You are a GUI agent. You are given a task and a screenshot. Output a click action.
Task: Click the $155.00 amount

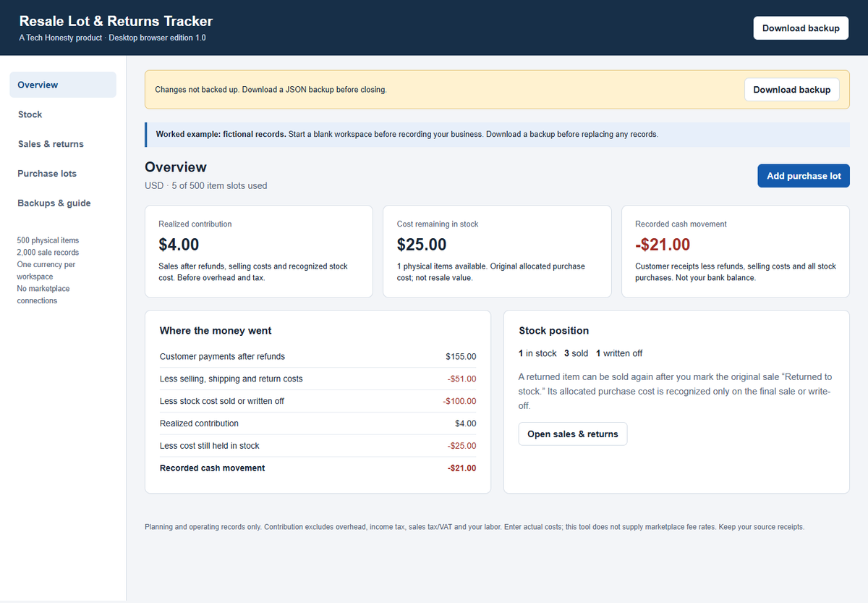(x=461, y=356)
